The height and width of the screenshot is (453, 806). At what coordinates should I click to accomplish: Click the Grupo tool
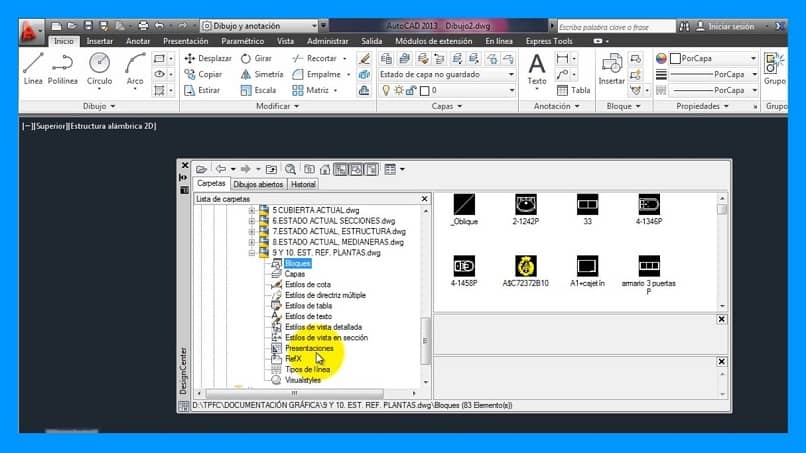pos(774,69)
